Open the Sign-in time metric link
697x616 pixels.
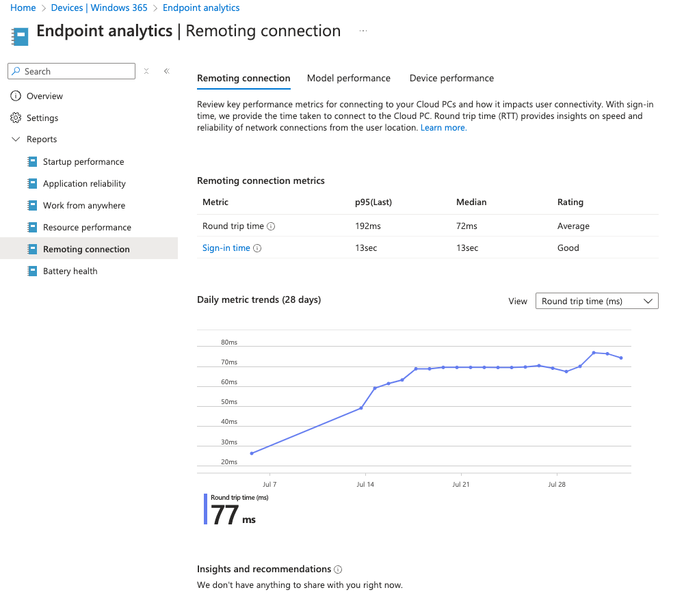(x=226, y=248)
